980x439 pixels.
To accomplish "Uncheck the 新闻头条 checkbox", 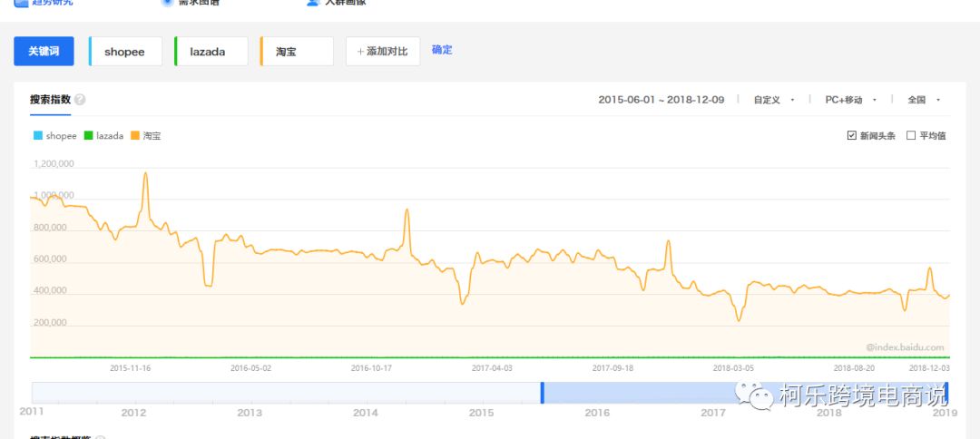I will pyautogui.click(x=852, y=135).
